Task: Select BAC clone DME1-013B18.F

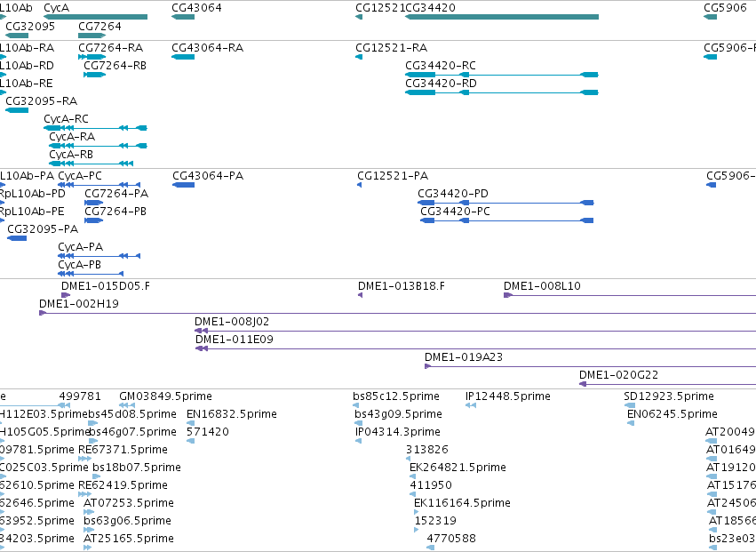Action: (x=402, y=286)
